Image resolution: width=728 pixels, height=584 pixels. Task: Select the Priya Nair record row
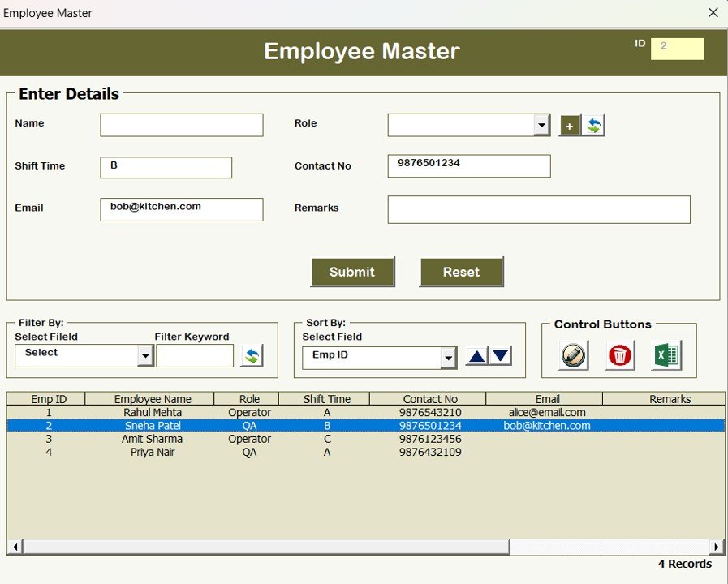click(151, 452)
